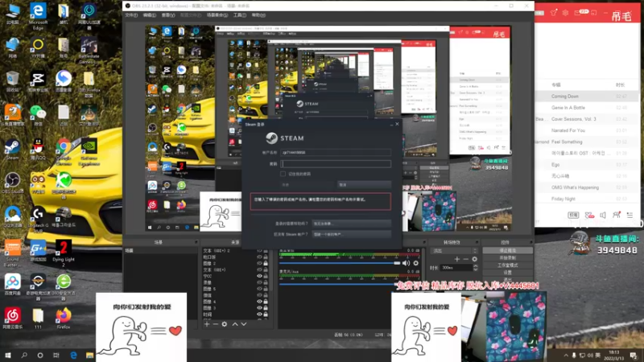Open the WeChat desktop shortcut

[38, 115]
